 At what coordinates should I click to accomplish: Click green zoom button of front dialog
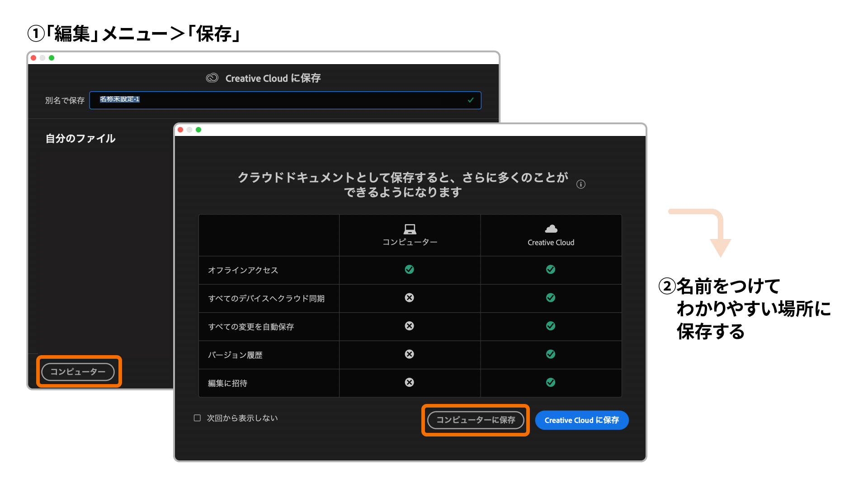(198, 130)
